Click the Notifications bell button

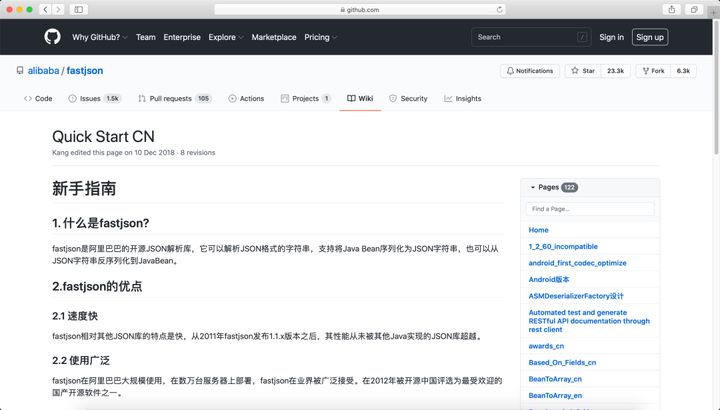530,71
